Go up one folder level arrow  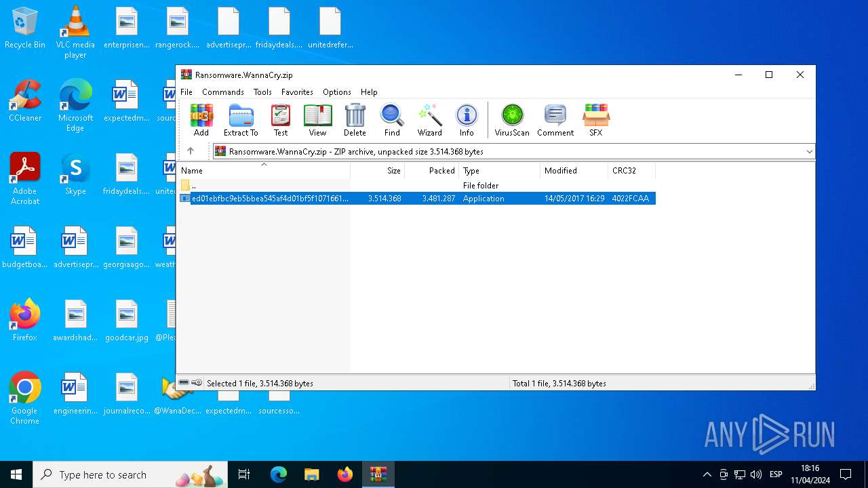coord(191,151)
